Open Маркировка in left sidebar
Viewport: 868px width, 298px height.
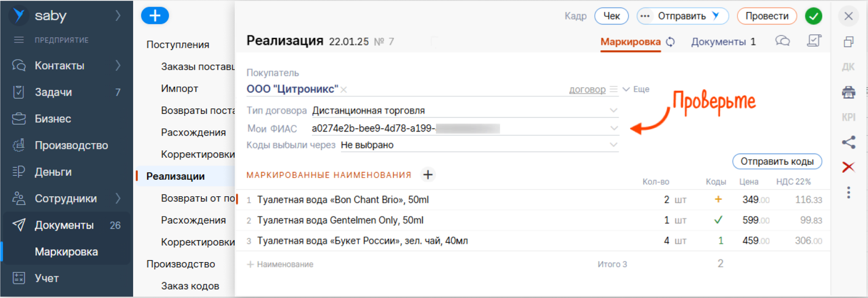coord(66,251)
